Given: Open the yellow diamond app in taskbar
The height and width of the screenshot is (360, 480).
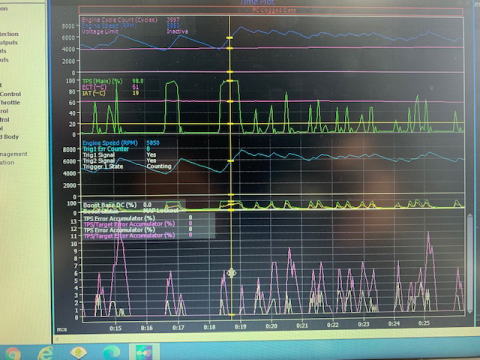Looking at the screenshot, I should 78,352.
